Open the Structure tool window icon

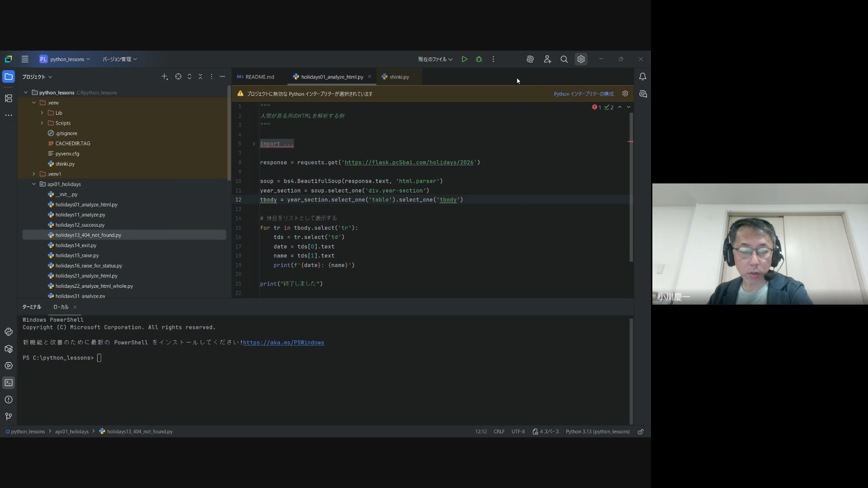(x=9, y=98)
